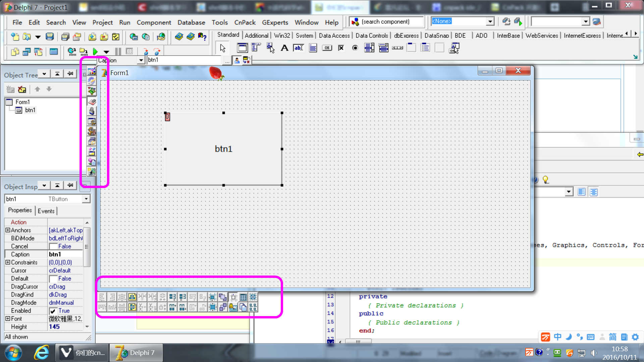
Task: Select the TMemo component icon
Action: tap(313, 48)
